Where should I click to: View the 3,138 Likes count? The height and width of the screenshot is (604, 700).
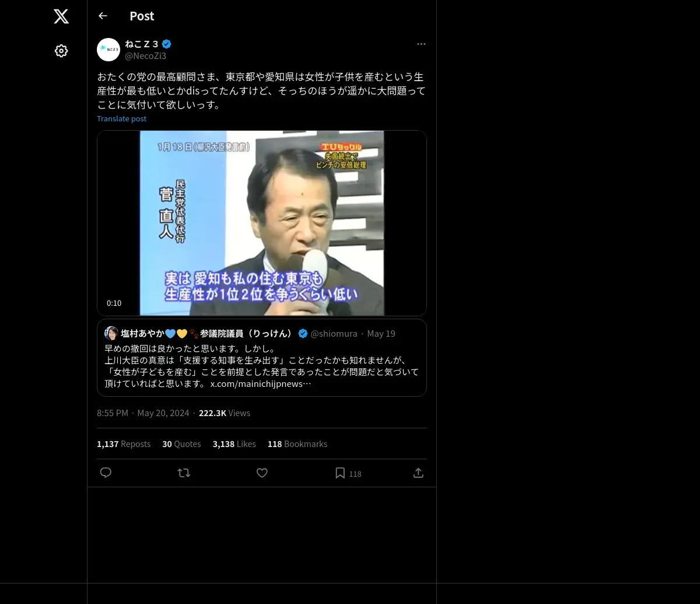(x=235, y=444)
